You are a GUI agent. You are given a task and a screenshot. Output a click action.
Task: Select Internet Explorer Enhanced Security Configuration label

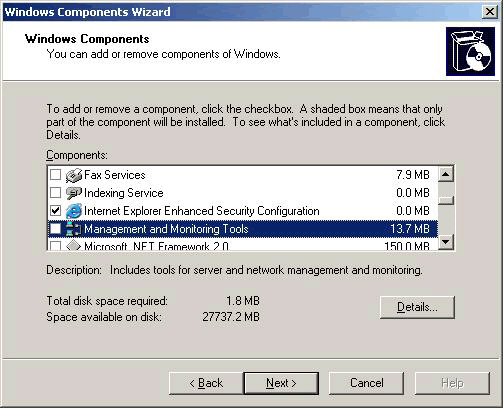pos(202,211)
